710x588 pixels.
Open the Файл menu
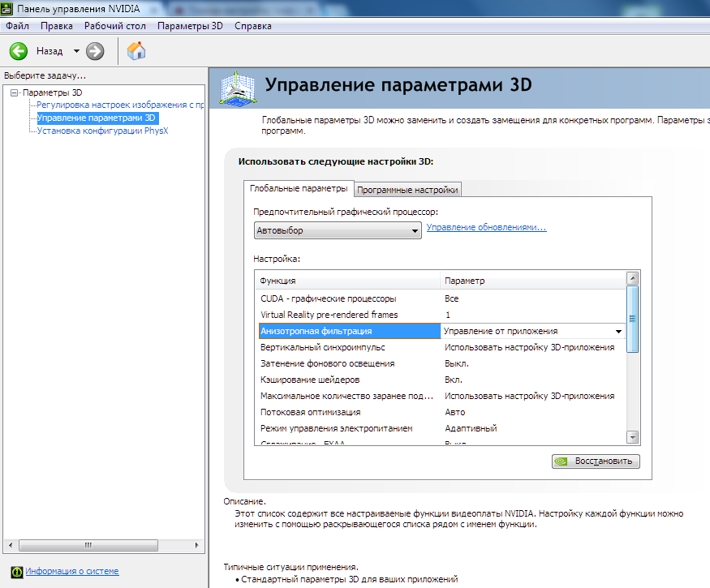click(17, 26)
